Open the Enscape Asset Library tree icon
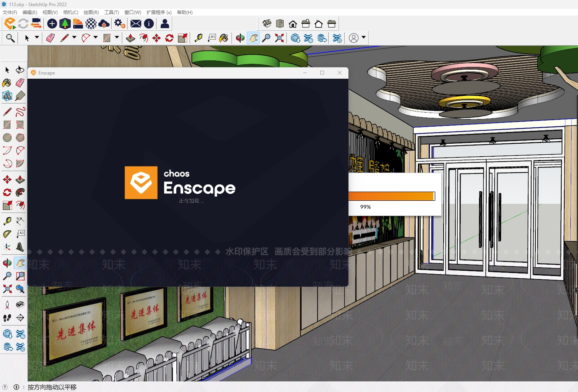The width and height of the screenshot is (578, 392). tap(65, 24)
